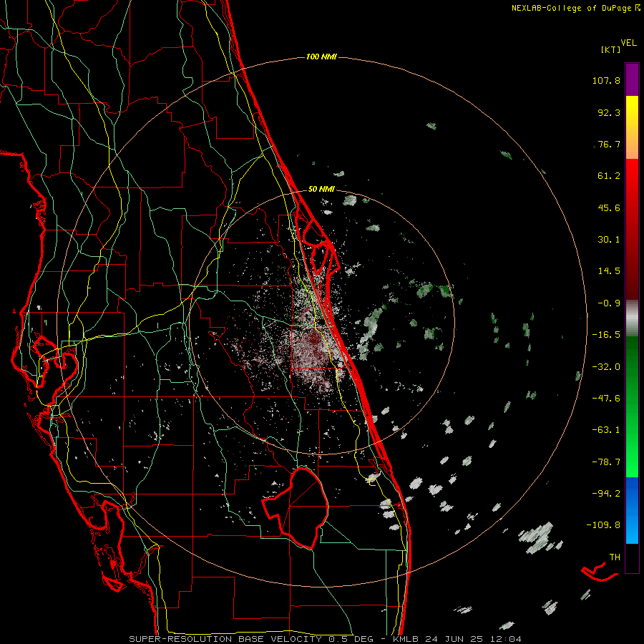This screenshot has width=644, height=644.
Task: Click the Super-Resolution Base Velocity caption text
Action: pos(326,639)
